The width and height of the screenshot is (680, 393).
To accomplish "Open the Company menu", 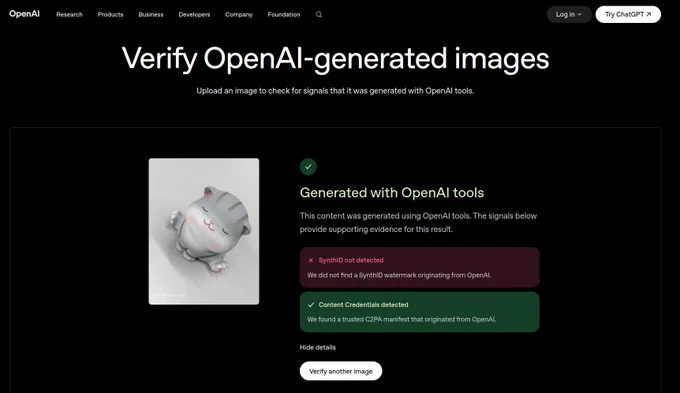I will [239, 14].
